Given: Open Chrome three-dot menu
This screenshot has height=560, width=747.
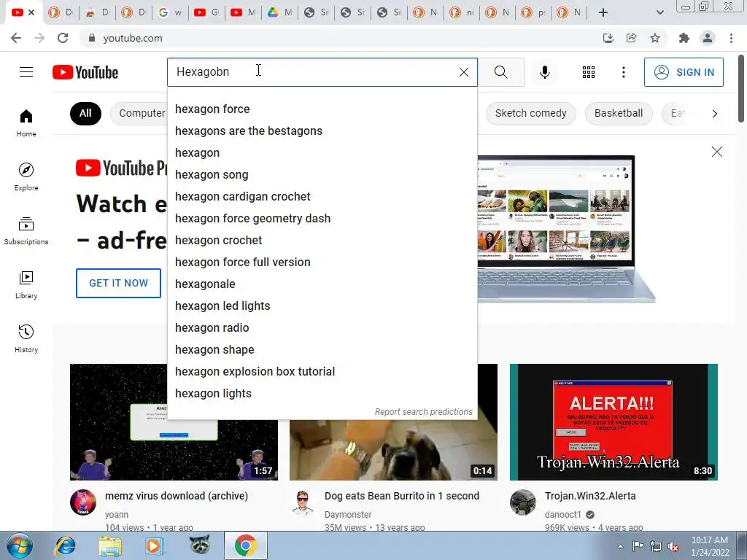Looking at the screenshot, I should pos(731,38).
